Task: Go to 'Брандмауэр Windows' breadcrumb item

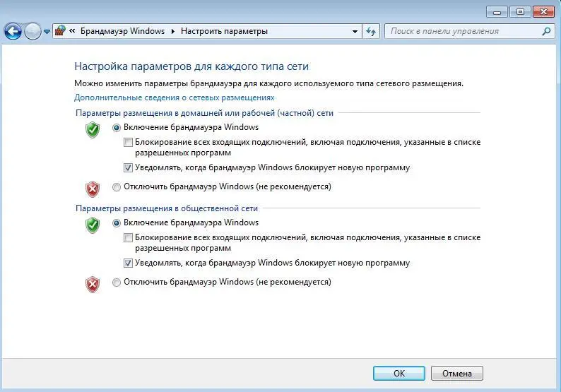Action: tap(122, 32)
